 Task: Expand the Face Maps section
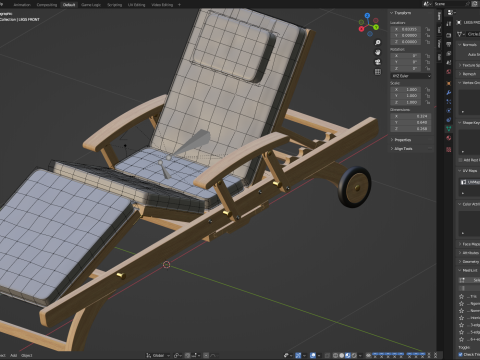[469, 244]
